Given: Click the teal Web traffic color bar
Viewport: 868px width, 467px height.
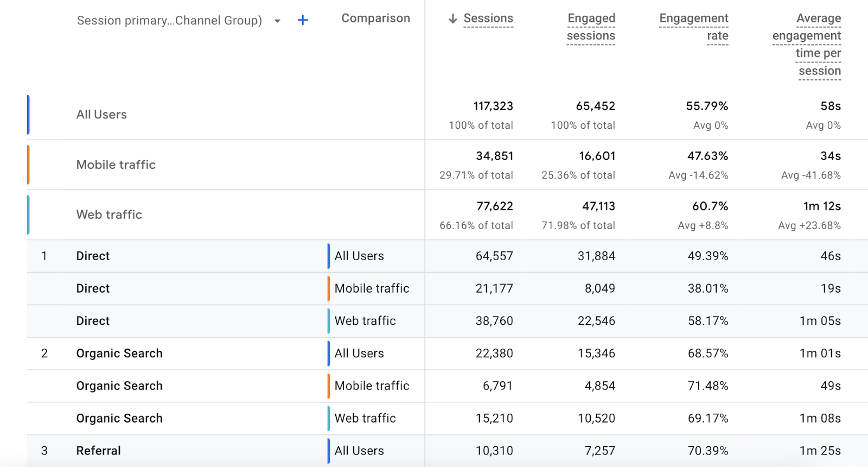Looking at the screenshot, I should [28, 214].
